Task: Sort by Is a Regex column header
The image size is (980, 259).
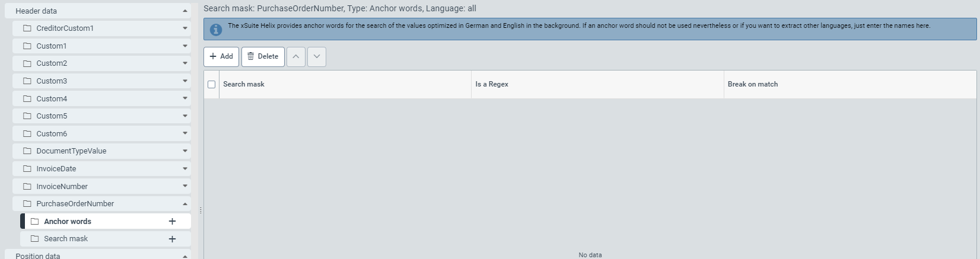Action: pyautogui.click(x=597, y=84)
